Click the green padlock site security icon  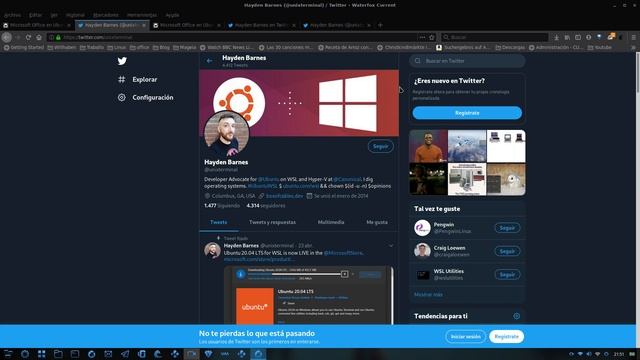coord(58,37)
